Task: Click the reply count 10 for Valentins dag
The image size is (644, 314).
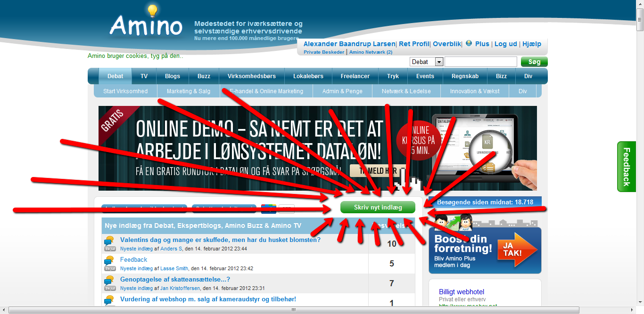Action: point(392,244)
